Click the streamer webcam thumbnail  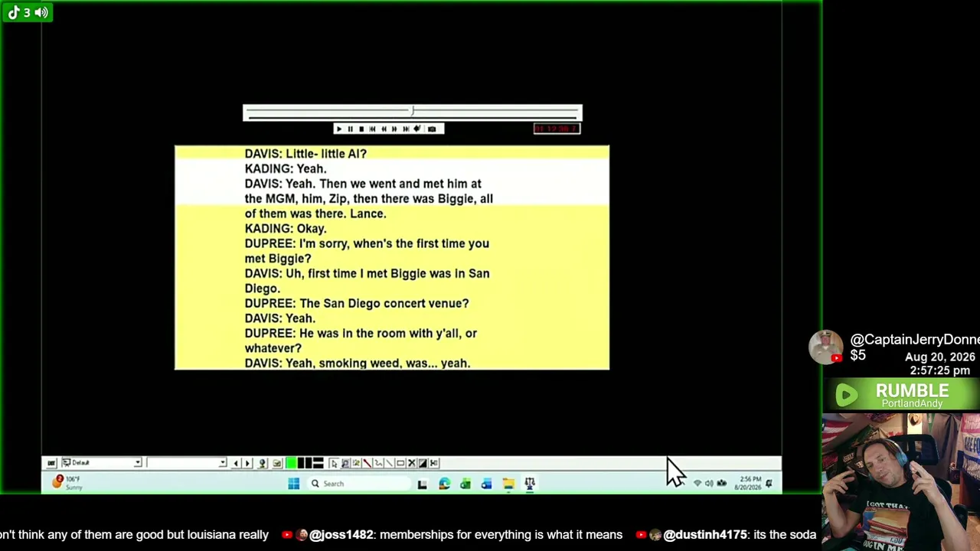pos(901,482)
